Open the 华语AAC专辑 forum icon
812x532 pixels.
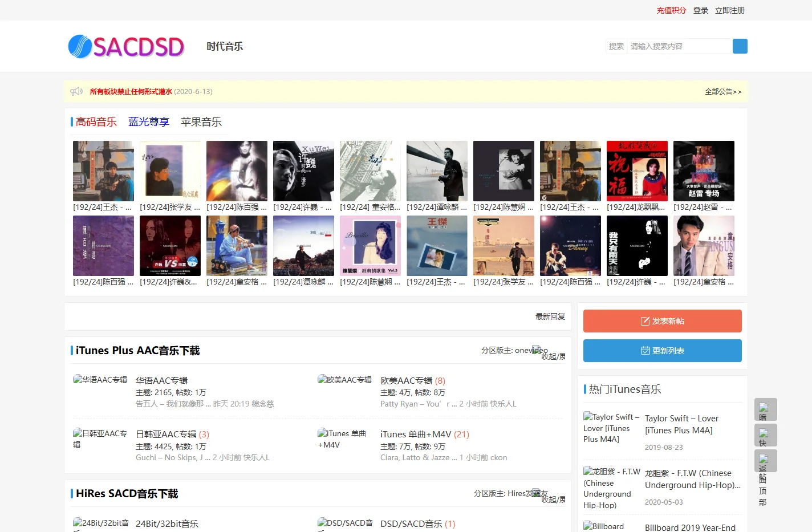[100, 380]
